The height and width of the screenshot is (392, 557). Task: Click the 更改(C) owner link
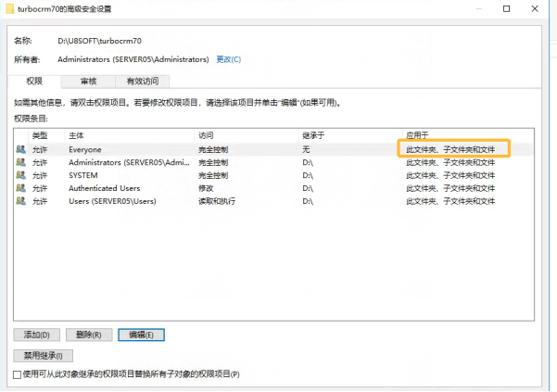(228, 59)
